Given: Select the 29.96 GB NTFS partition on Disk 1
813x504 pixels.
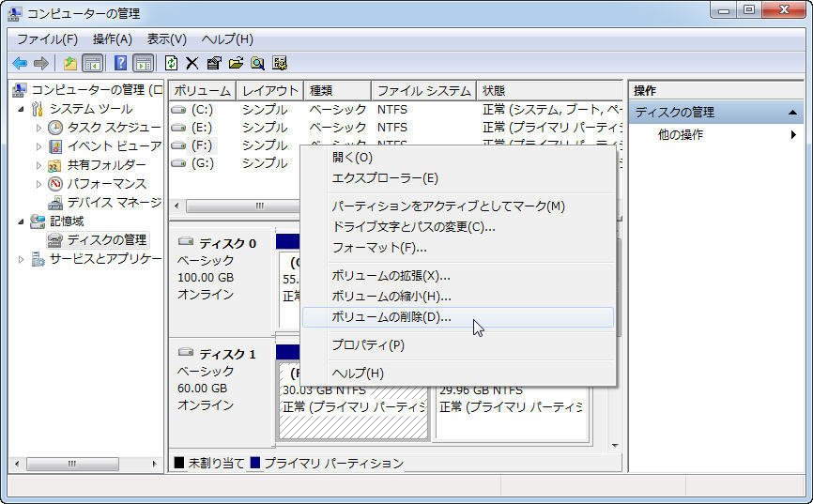Looking at the screenshot, I should tap(512, 412).
